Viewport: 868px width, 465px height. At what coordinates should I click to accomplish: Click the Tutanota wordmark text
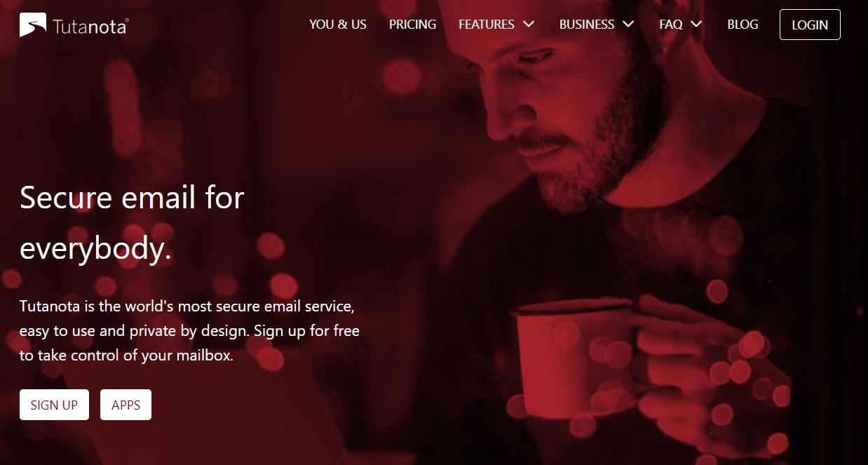point(90,27)
